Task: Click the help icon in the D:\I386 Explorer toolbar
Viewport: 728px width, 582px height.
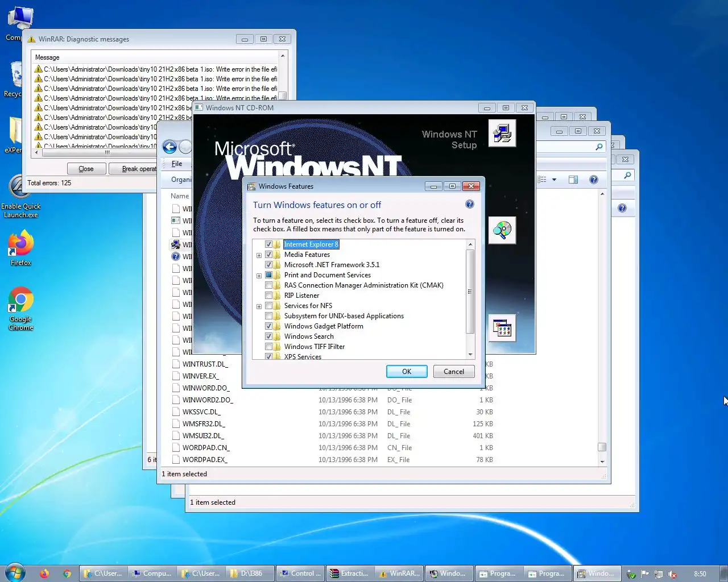Action: pos(593,180)
